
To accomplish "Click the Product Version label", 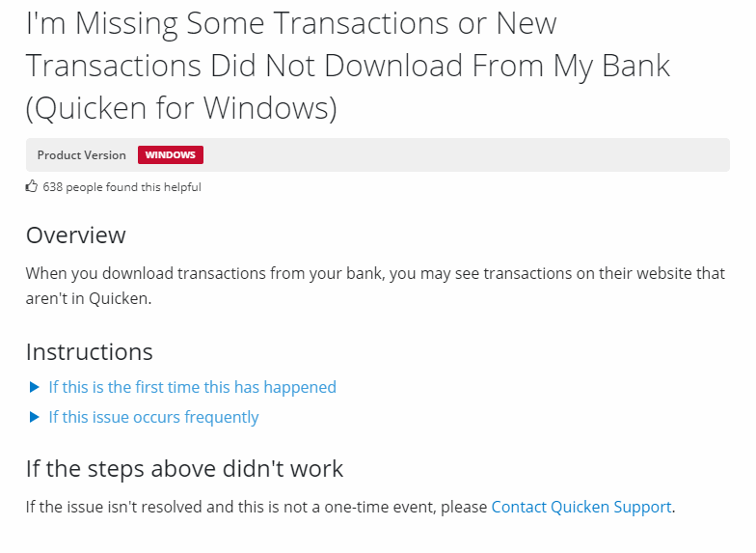I will point(81,155).
